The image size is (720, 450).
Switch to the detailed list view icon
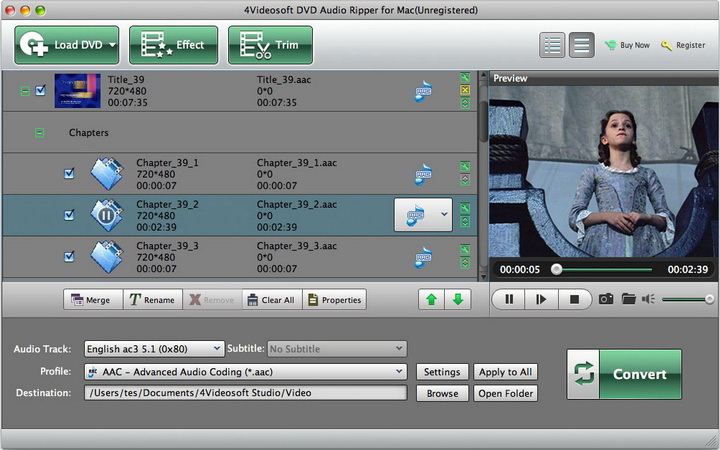click(552, 45)
